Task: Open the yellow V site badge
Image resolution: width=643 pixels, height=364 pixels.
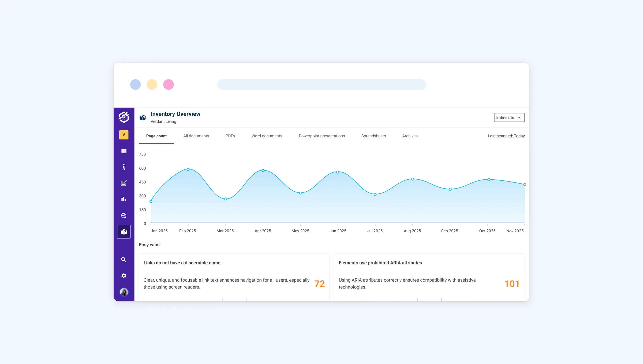Action: [x=124, y=135]
